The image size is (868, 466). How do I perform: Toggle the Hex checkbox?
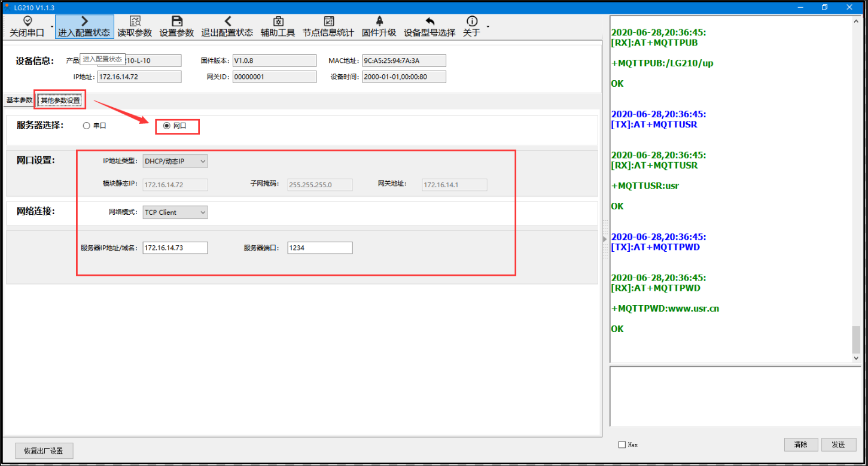pos(622,444)
